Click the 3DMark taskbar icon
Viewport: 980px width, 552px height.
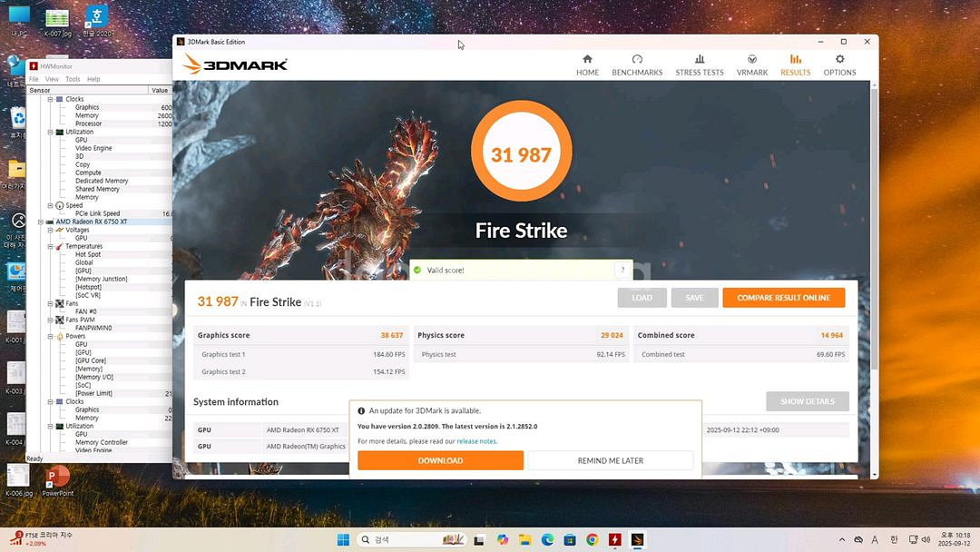coord(638,539)
